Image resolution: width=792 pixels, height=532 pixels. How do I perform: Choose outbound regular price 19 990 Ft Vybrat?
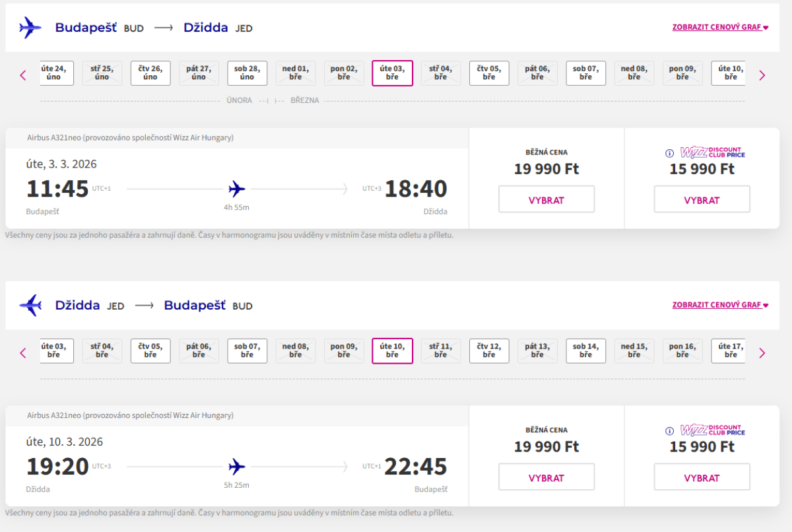pyautogui.click(x=546, y=199)
